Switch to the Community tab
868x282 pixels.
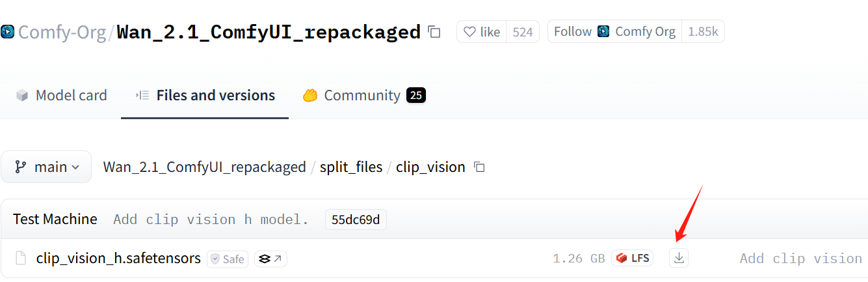pos(363,95)
